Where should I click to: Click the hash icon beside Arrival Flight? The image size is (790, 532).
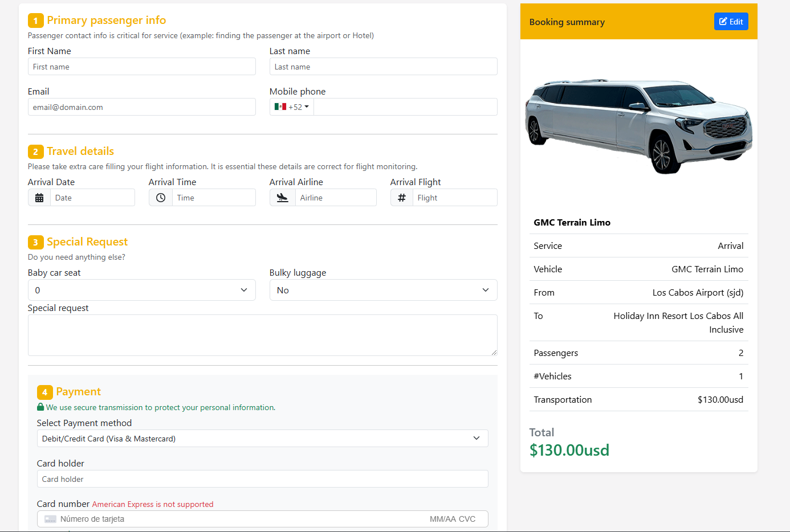click(402, 198)
